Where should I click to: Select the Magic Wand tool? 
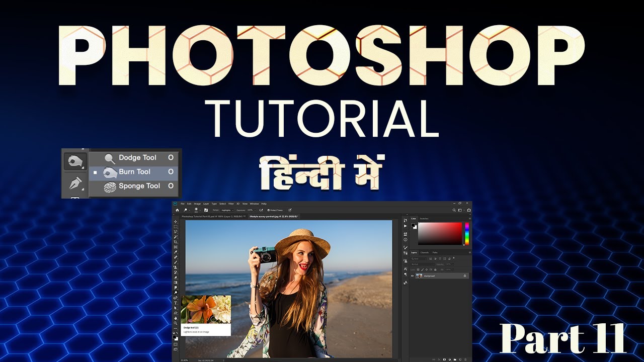coord(176,237)
